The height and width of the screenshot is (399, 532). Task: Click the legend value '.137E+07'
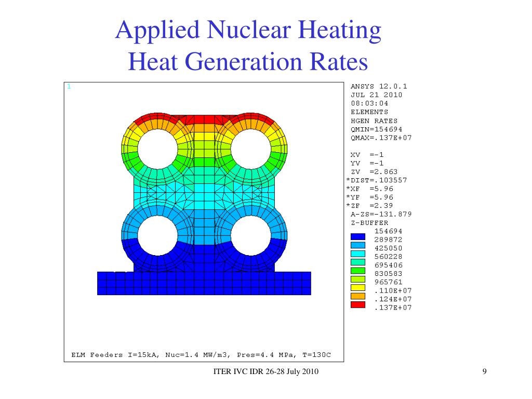point(393,308)
